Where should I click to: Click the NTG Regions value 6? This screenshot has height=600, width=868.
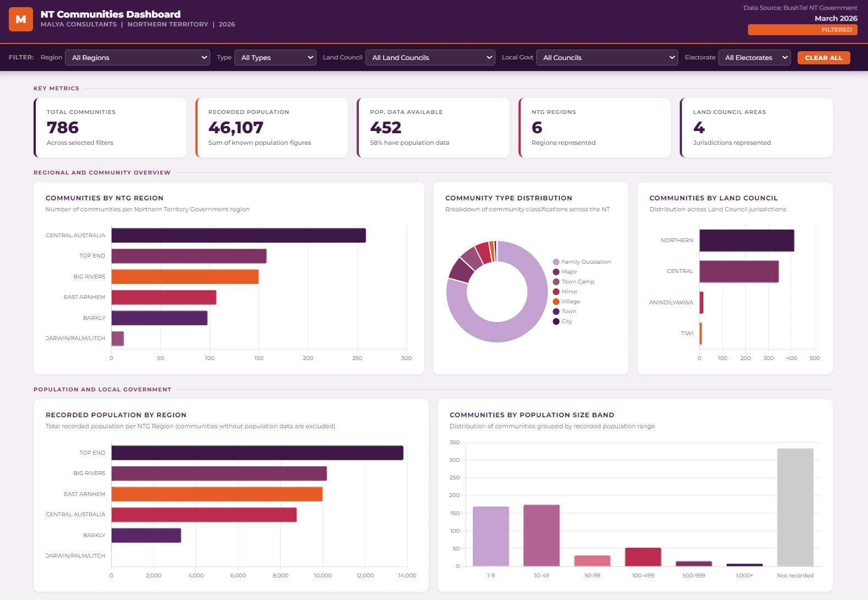coord(537,128)
